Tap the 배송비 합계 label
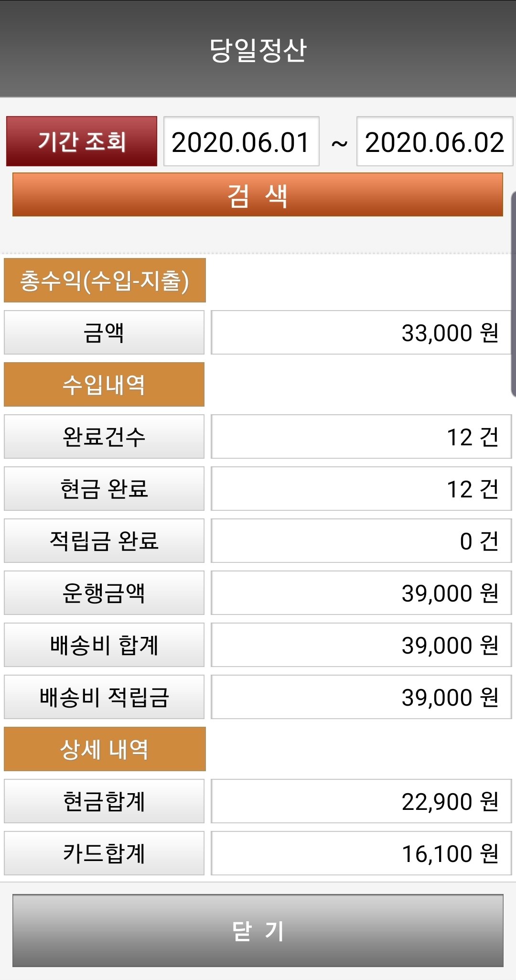 coord(104,645)
